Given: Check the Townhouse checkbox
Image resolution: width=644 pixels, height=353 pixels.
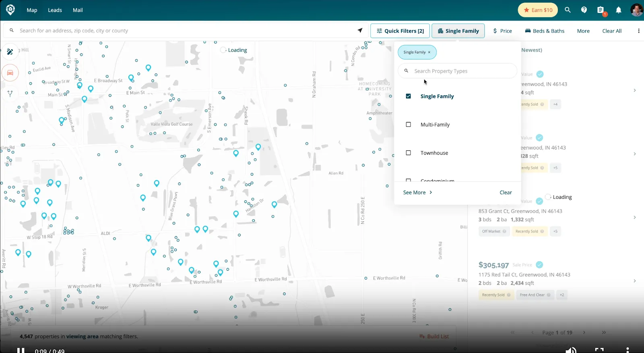Looking at the screenshot, I should tap(409, 153).
